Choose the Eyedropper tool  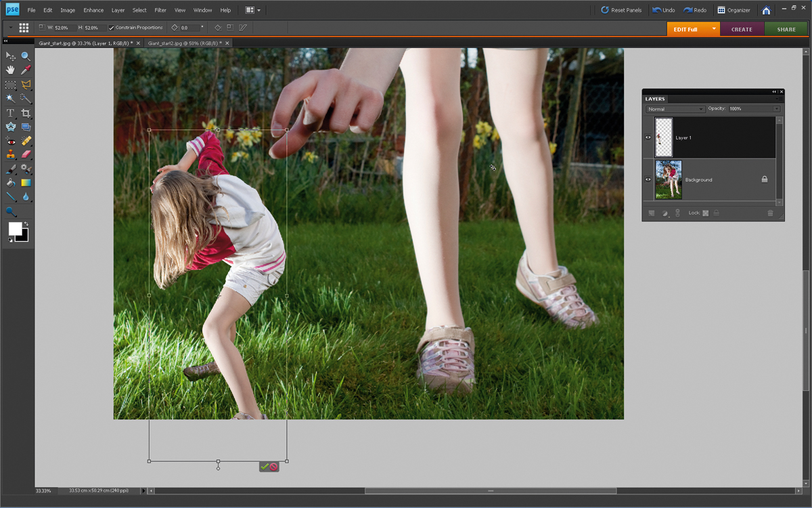(x=26, y=70)
